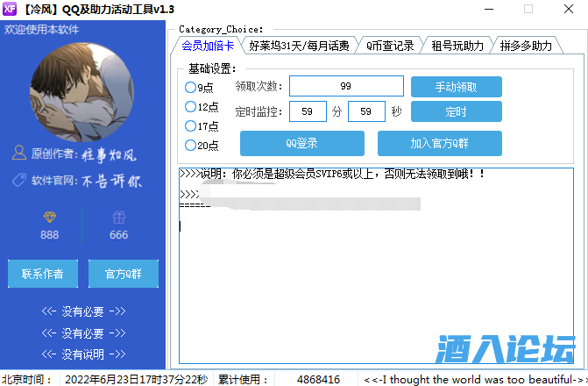Open the 拼多多助力 tab
Screen dimensions: 588x386
click(x=526, y=46)
